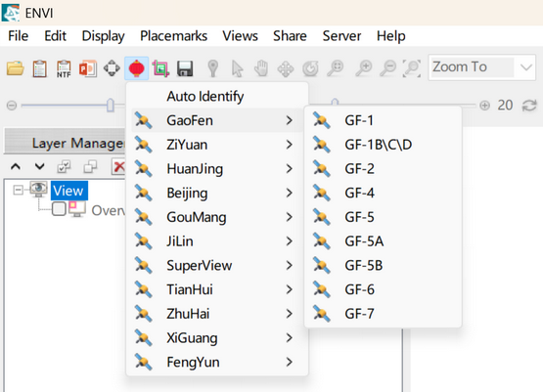Expand the ZhuHai submenu
543x392 pixels.
217,314
